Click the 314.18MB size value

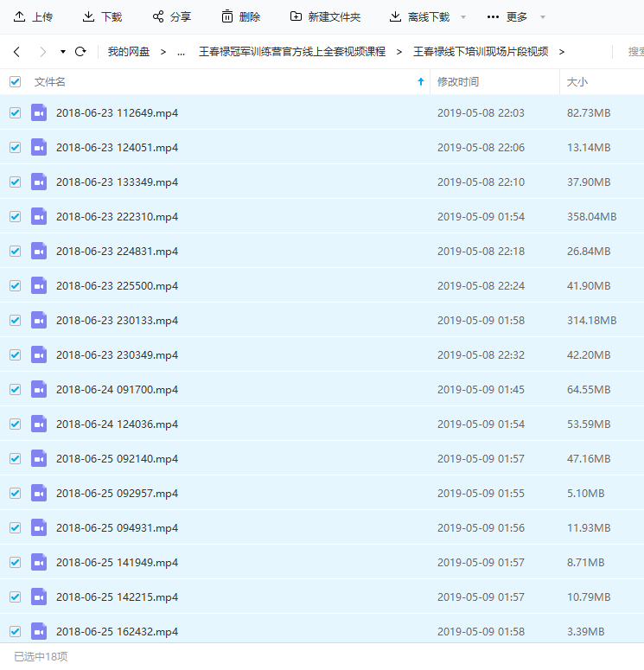(591, 320)
